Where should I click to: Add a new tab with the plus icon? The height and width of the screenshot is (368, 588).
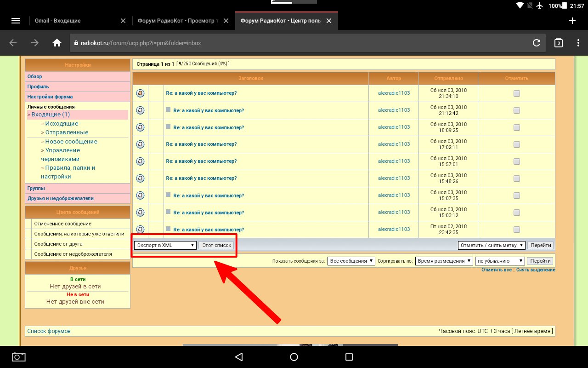click(x=572, y=21)
